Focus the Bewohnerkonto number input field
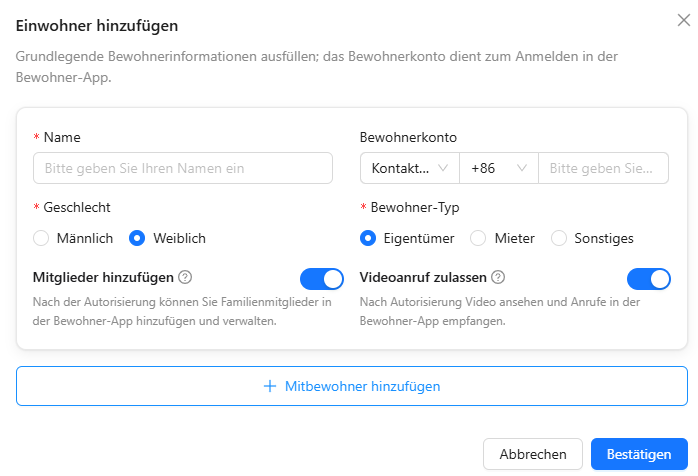This screenshot has height=476, width=698. coord(604,168)
